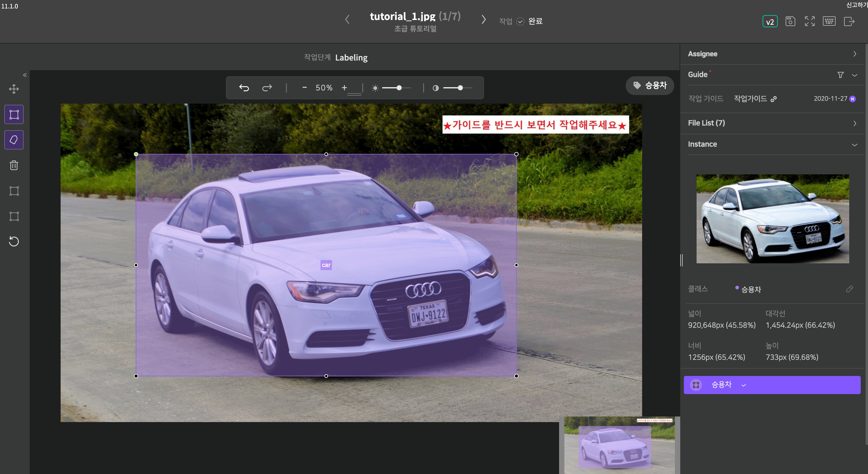Viewport: 868px width, 474px height.
Task: Go to the previous file arrow
Action: tap(347, 20)
